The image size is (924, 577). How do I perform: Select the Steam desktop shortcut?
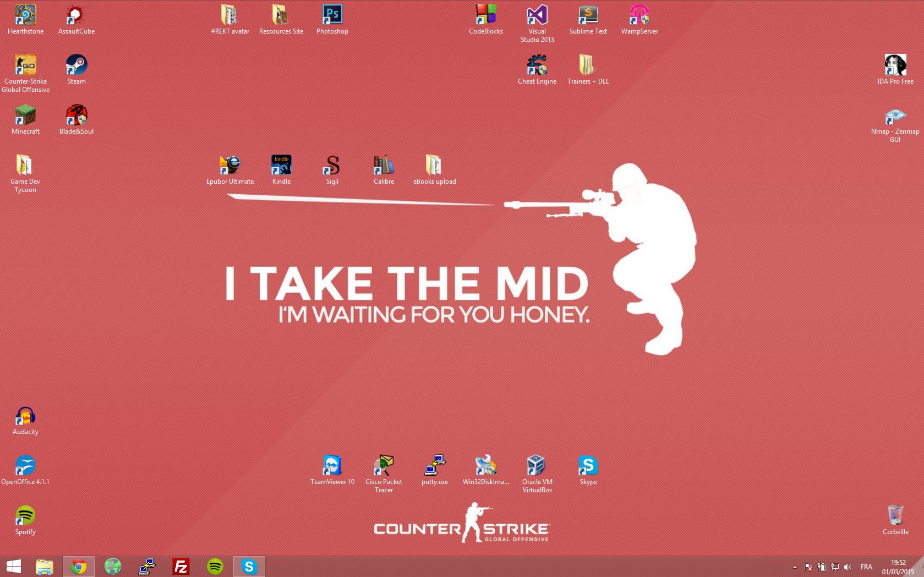76,70
